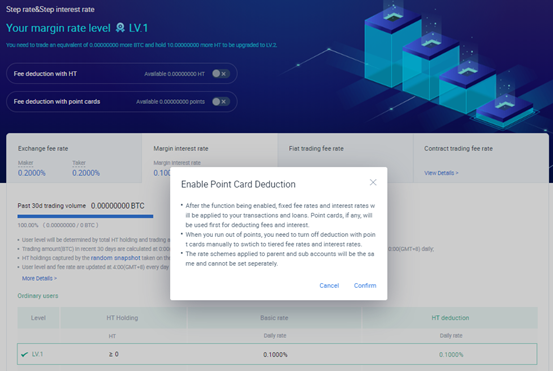This screenshot has height=371, width=553.
Task: Select the LV.1 table row
Action: point(277,354)
